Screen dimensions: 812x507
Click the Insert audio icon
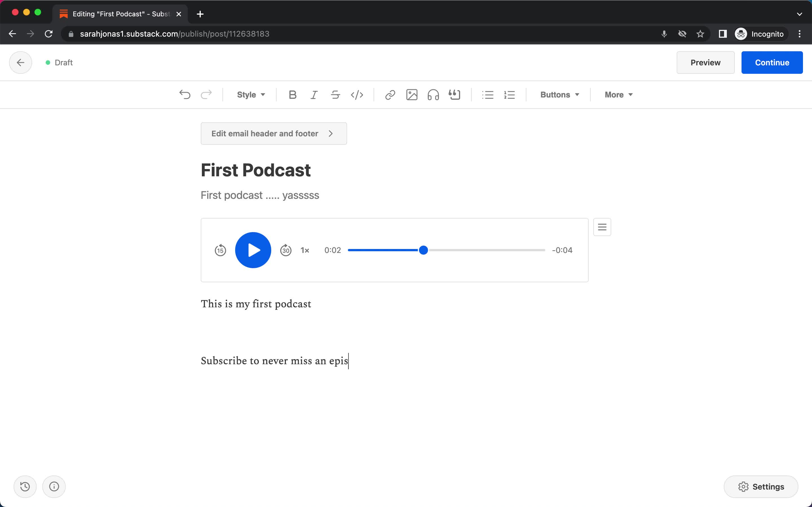(433, 95)
